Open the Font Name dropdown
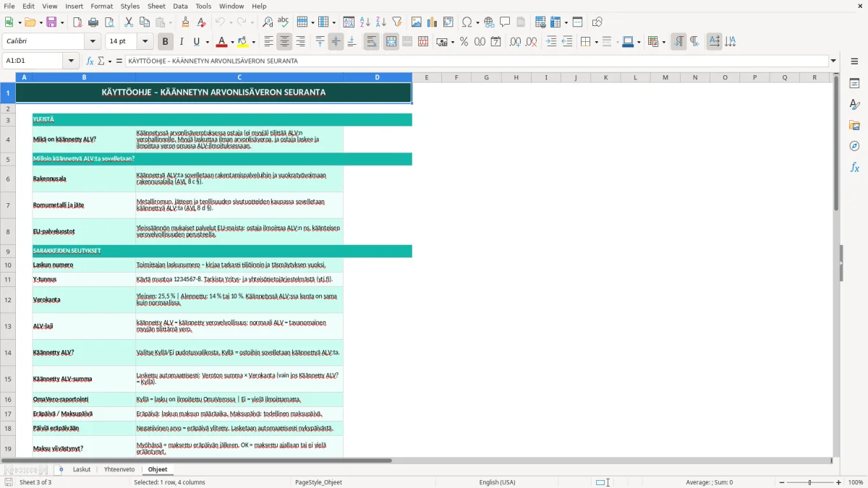Viewport: 868px width, 488px height. [91, 42]
